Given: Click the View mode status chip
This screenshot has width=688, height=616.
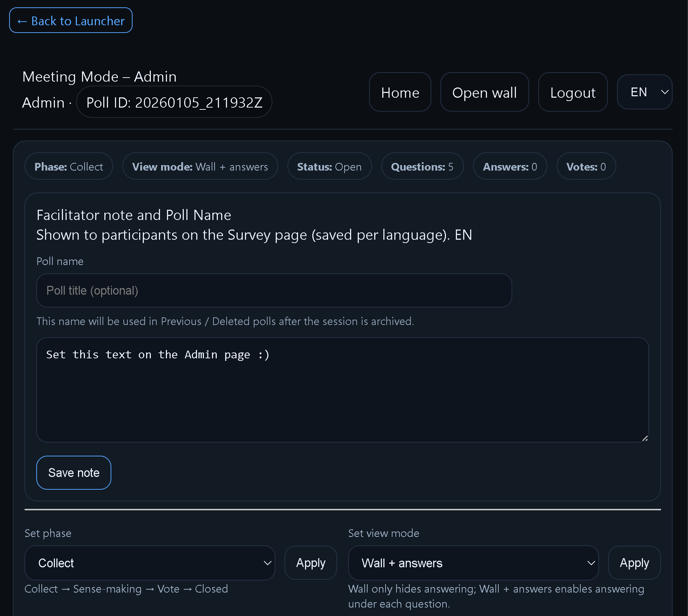Looking at the screenshot, I should tap(200, 167).
